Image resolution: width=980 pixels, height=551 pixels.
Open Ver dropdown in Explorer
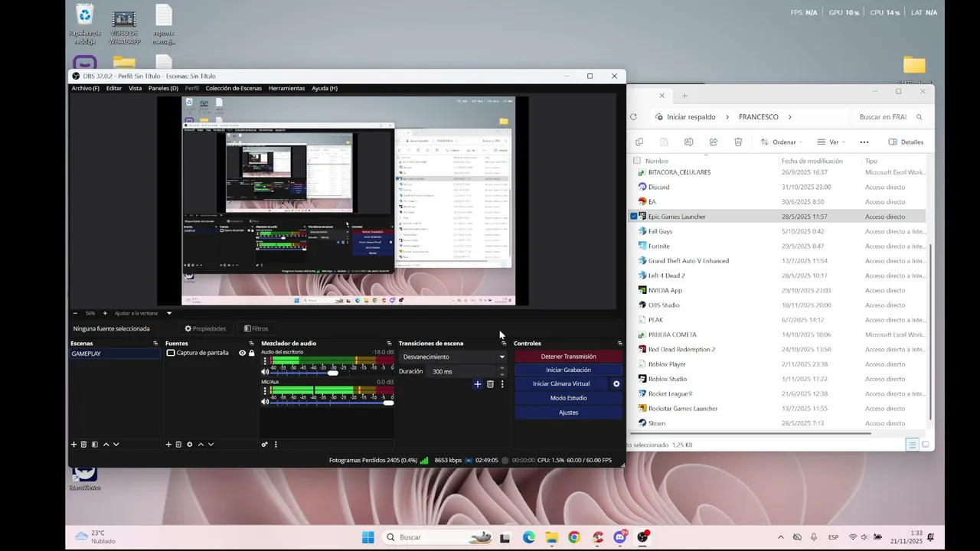(x=832, y=142)
